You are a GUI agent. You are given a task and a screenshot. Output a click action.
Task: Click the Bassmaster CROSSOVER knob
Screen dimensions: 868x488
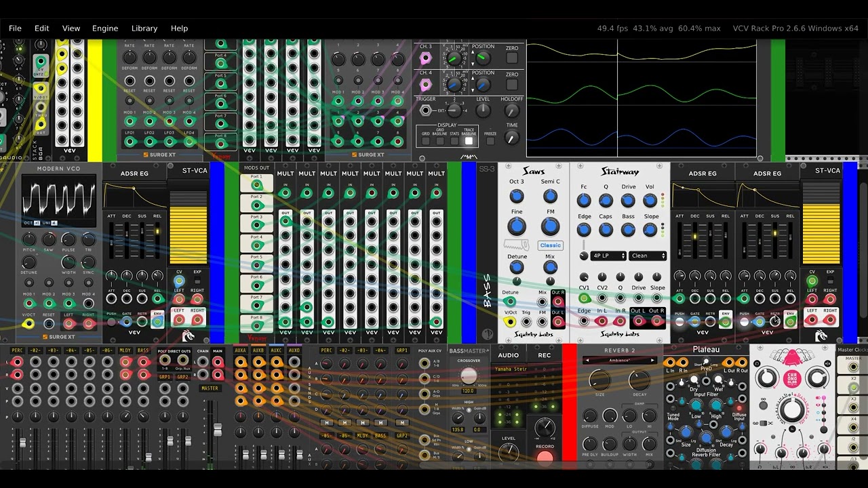click(x=469, y=375)
